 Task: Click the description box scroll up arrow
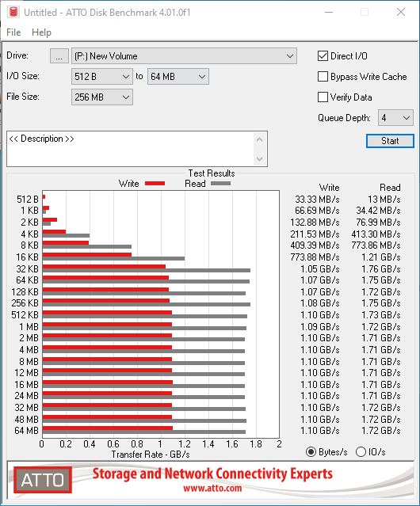tap(260, 139)
